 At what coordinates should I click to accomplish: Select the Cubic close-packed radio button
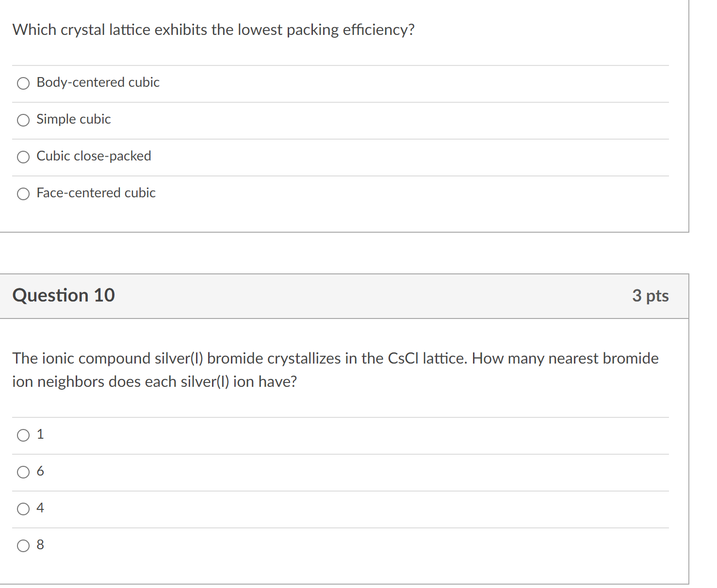point(23,157)
